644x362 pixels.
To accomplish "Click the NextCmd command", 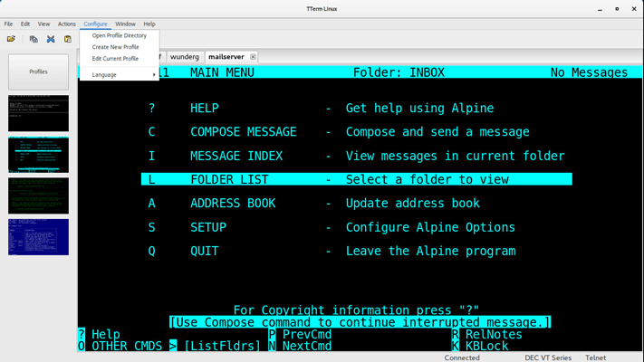I will click(x=300, y=346).
